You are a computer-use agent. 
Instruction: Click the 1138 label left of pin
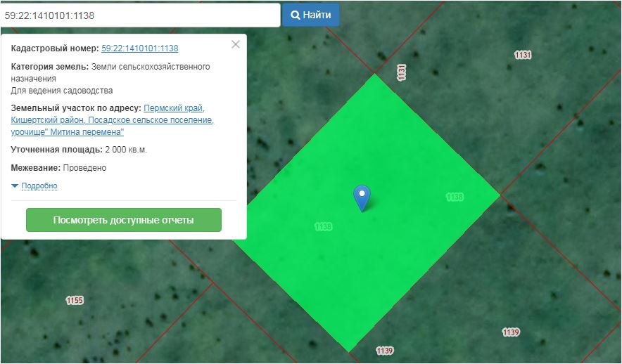(x=323, y=226)
